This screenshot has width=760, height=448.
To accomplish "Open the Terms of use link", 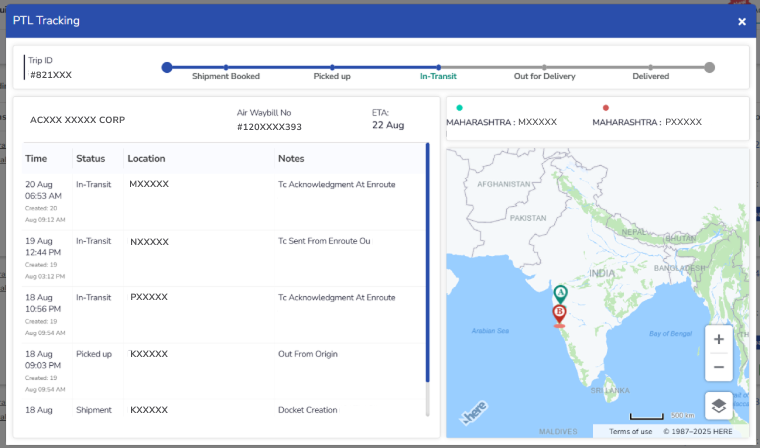I will pyautogui.click(x=631, y=431).
